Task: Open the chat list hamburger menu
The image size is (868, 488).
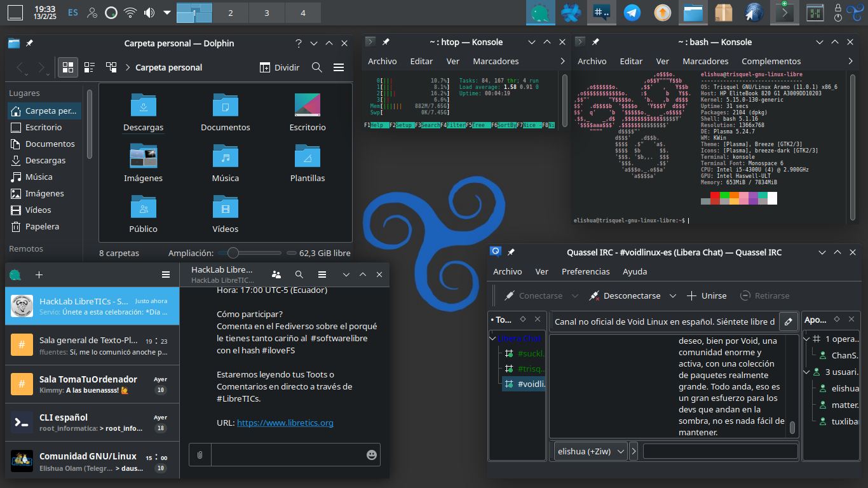Action: (166, 274)
